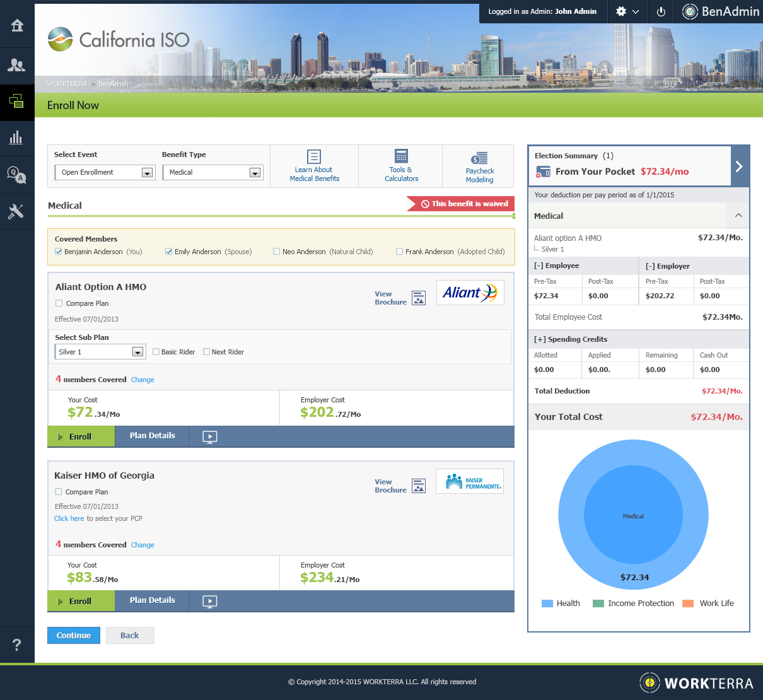Collapse the Medical section in Election Summary
The width and height of the screenshot is (763, 700).
(x=738, y=216)
